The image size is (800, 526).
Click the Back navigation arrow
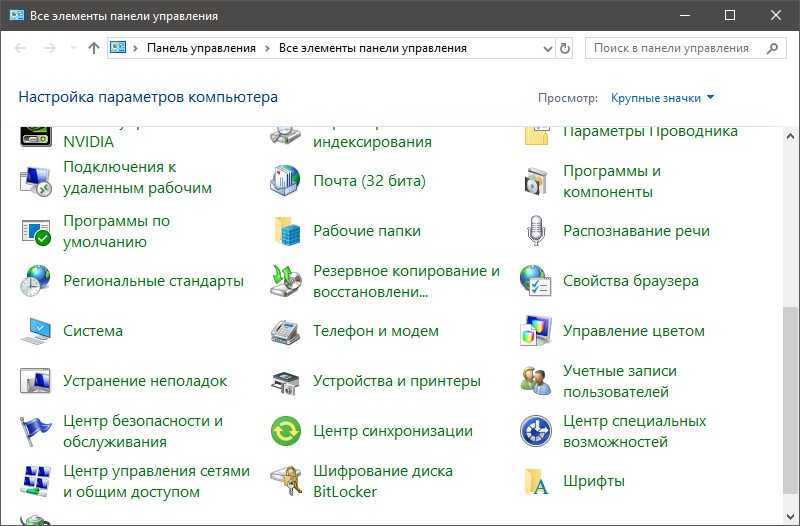(x=20, y=48)
